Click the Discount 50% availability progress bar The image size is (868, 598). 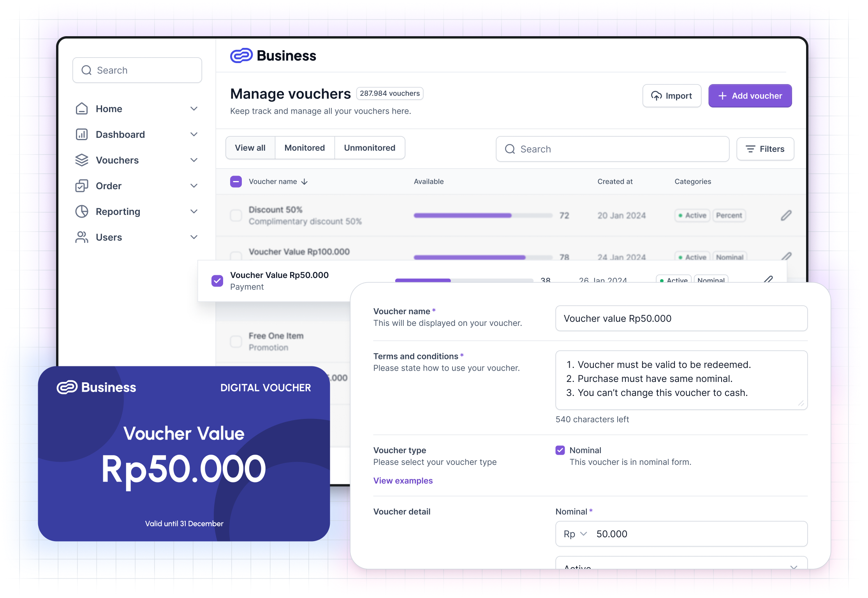483,215
